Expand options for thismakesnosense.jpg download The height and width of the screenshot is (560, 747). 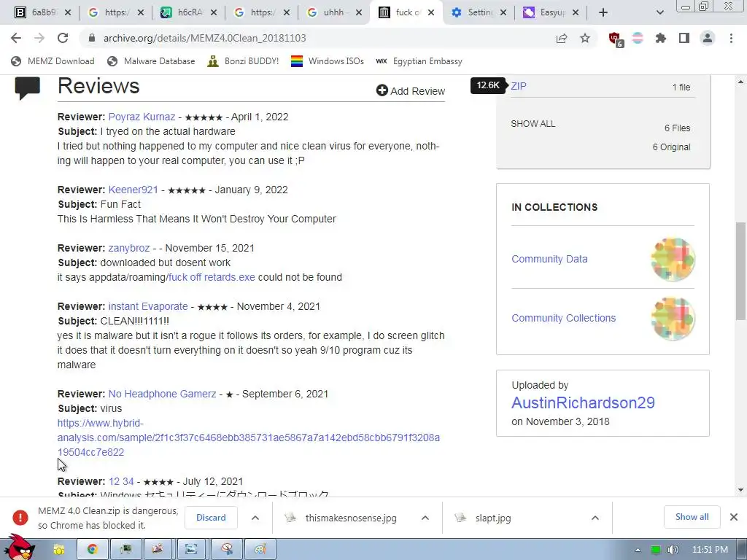pos(425,518)
